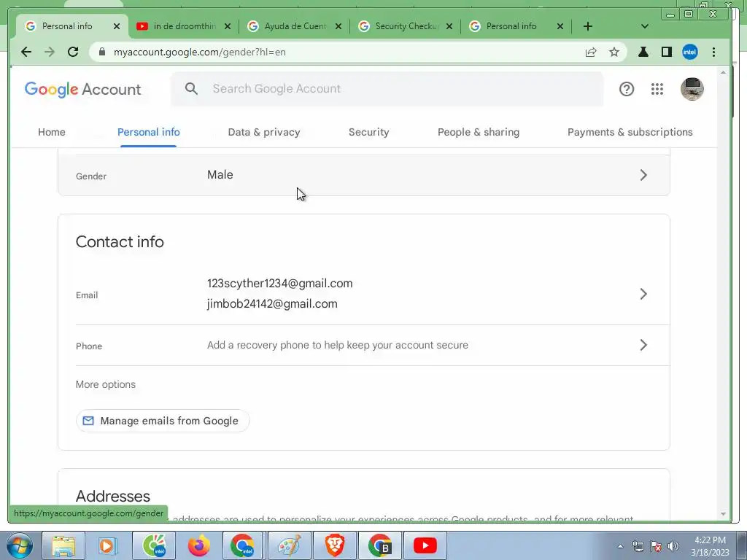Click the browser forward arrow
The width and height of the screenshot is (747, 560).
(50, 52)
